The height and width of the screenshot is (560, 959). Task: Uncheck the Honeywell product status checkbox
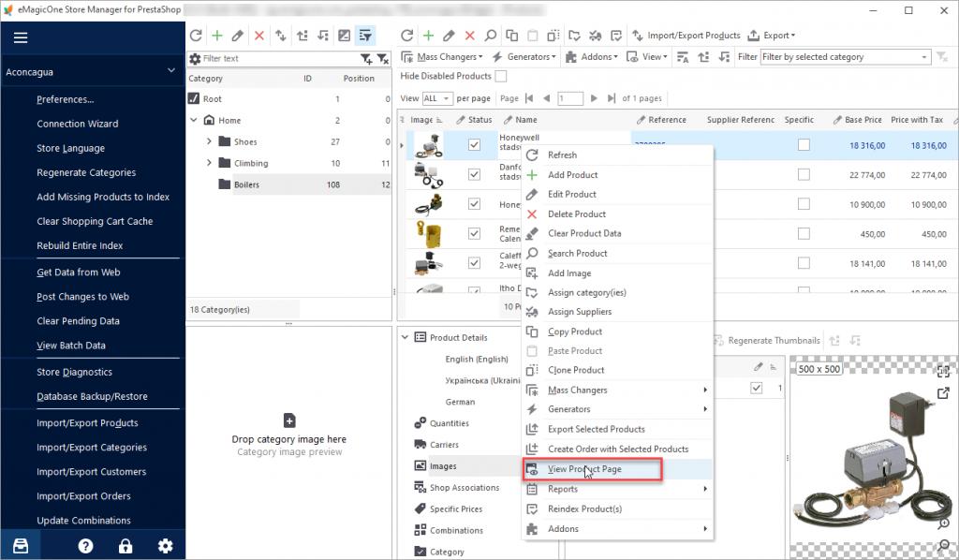474,145
